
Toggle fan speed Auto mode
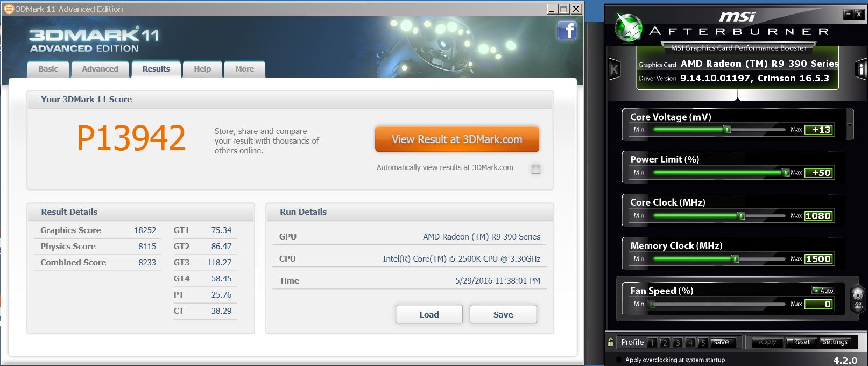[x=823, y=291]
